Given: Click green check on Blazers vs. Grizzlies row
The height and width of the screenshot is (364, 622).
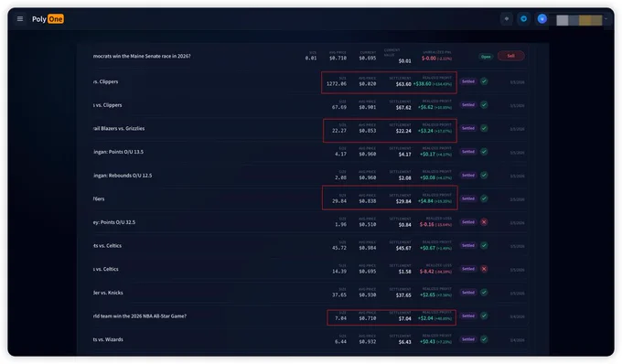Looking at the screenshot, I should click(x=484, y=128).
